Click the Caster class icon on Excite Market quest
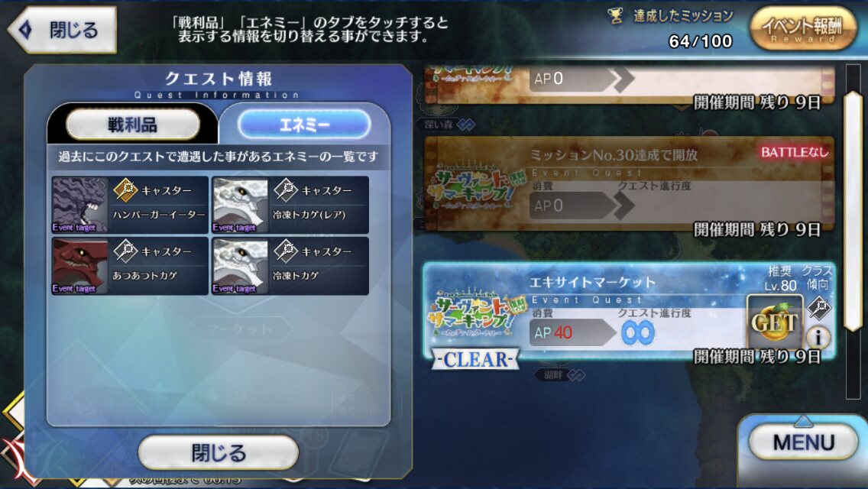This screenshot has height=489, width=868. click(819, 308)
